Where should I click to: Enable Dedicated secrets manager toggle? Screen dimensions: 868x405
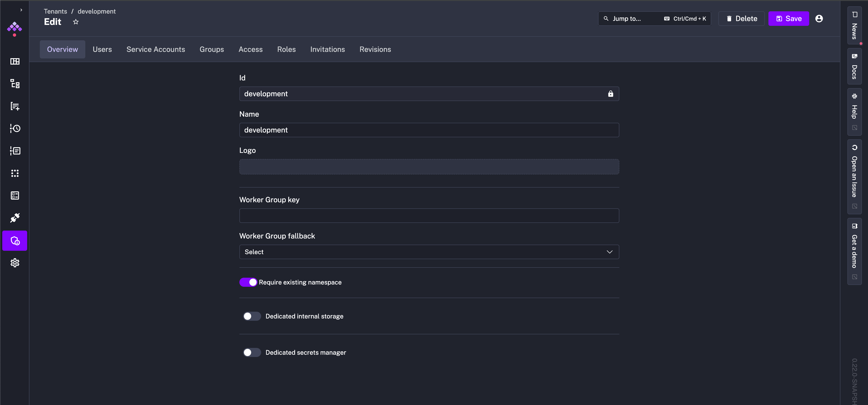click(x=252, y=352)
